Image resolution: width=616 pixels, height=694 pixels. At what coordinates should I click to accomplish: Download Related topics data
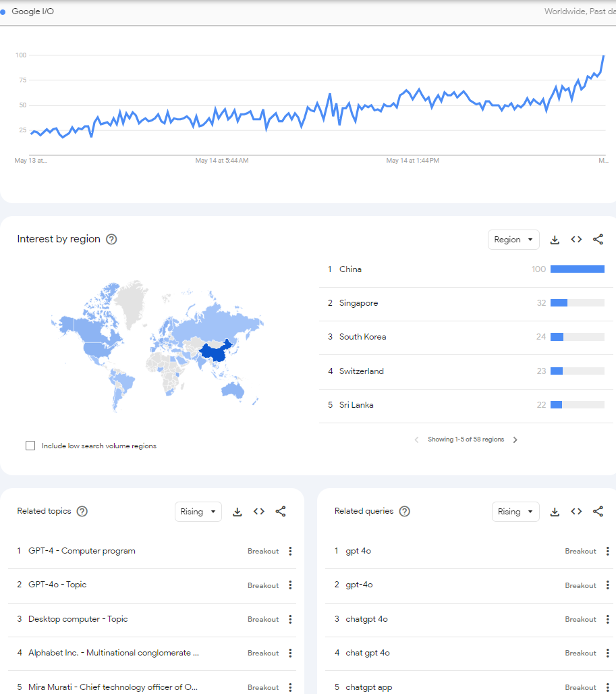[x=237, y=512]
